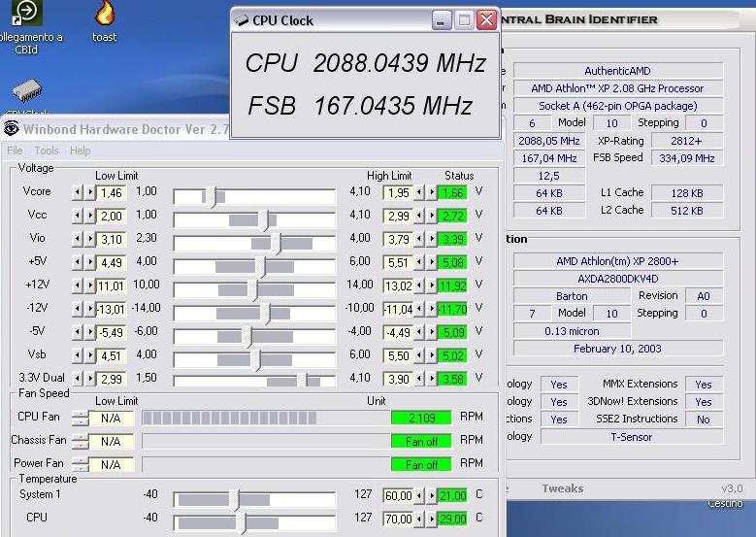Adjust the Power Fan low limit spinner
This screenshot has height=537, width=756.
pyautogui.click(x=80, y=464)
